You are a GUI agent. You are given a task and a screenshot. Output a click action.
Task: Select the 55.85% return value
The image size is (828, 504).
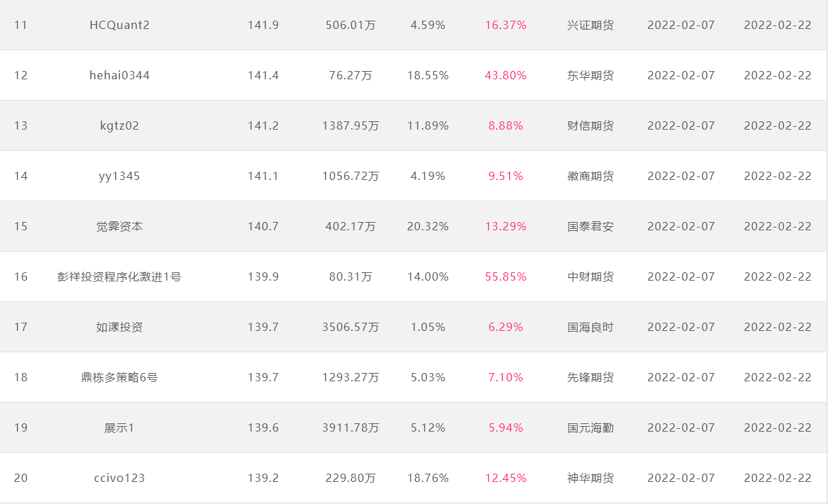tap(505, 276)
